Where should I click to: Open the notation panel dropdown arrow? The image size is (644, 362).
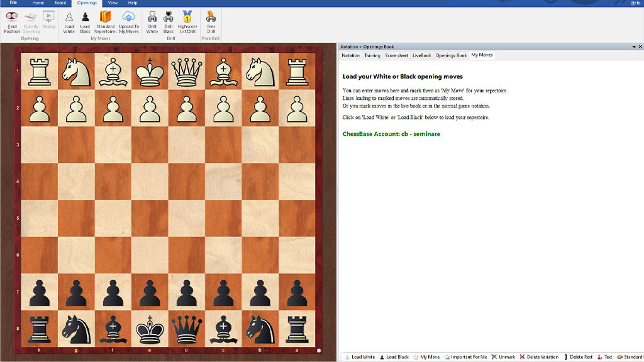coord(633,47)
